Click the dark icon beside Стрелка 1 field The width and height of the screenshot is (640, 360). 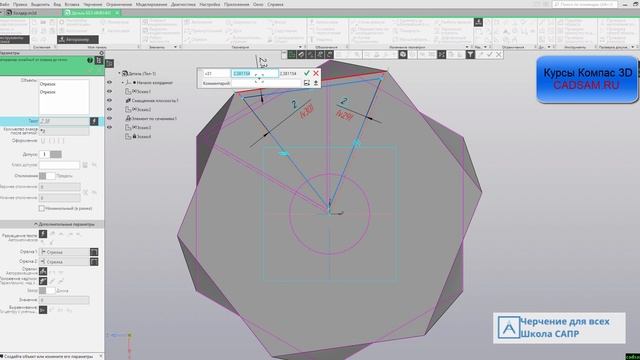(94, 252)
